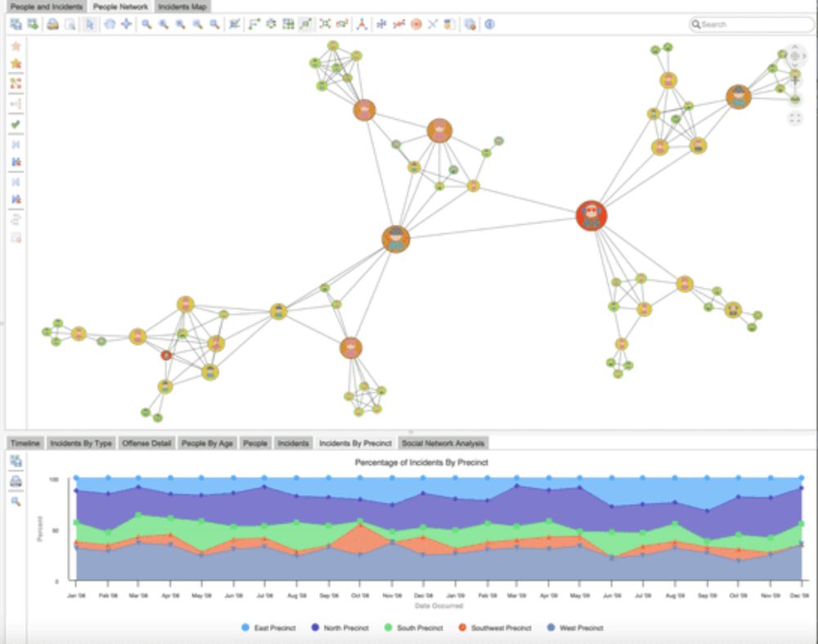This screenshot has height=644, width=818.
Task: Switch to People By Age tab
Action: [x=207, y=443]
